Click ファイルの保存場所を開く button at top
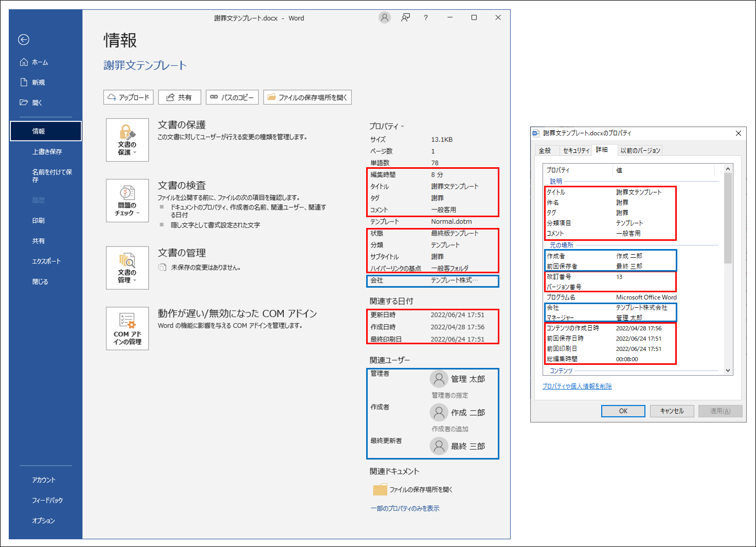 click(x=308, y=97)
